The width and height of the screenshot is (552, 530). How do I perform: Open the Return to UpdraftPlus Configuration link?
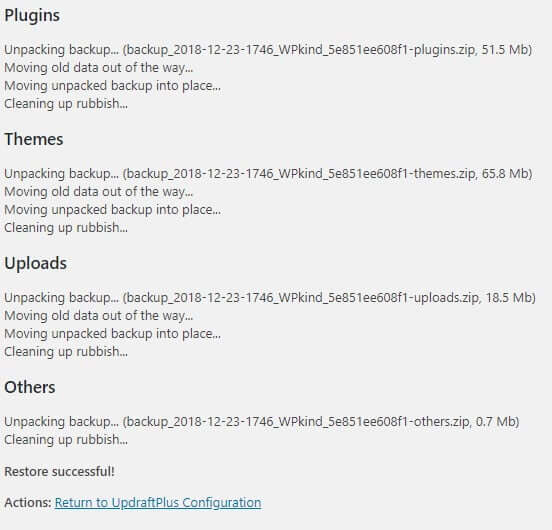158,503
